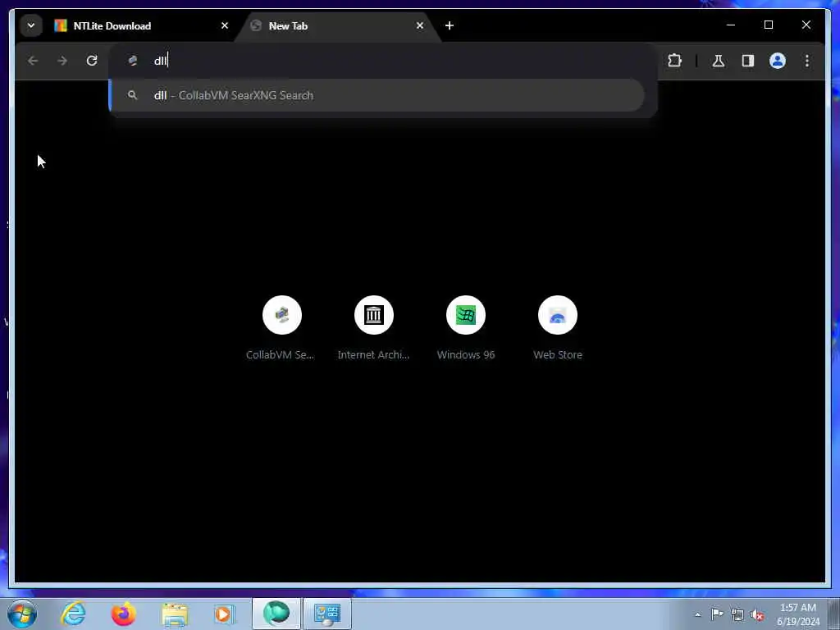
Task: Open the profile avatar menu
Action: point(778,61)
